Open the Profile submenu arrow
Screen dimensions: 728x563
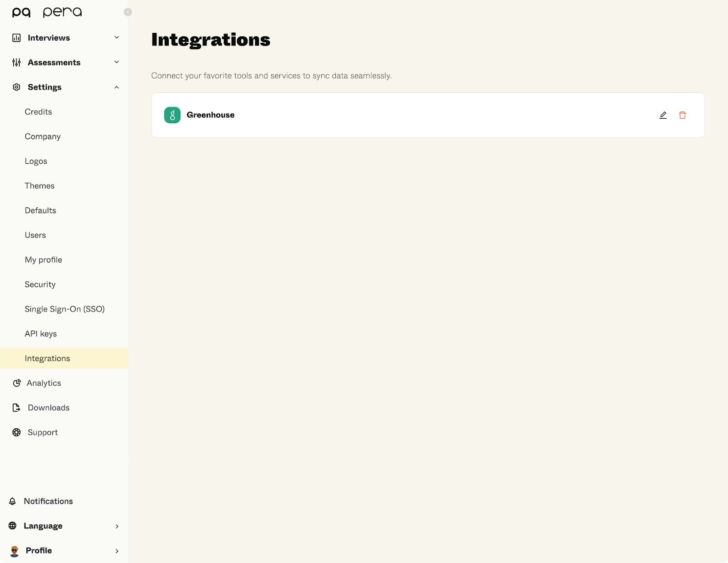coord(117,551)
